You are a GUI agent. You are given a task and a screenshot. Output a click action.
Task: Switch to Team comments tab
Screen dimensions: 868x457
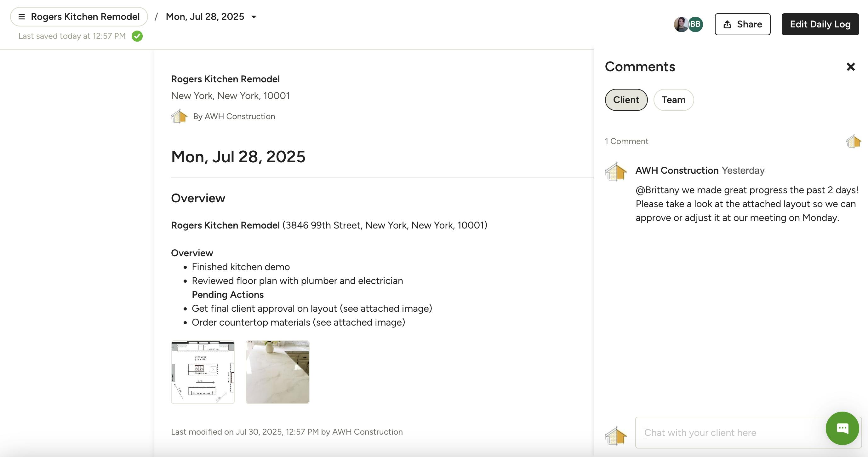click(x=673, y=100)
